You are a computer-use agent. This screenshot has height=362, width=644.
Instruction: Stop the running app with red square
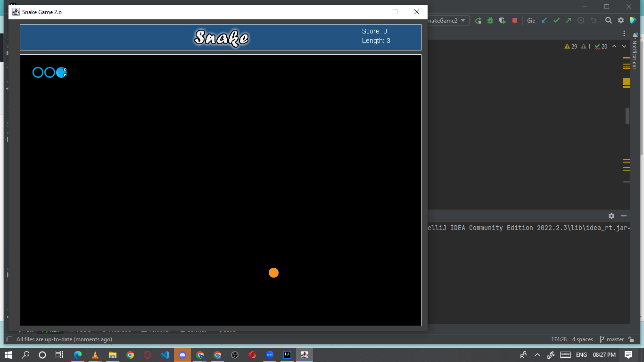(515, 20)
